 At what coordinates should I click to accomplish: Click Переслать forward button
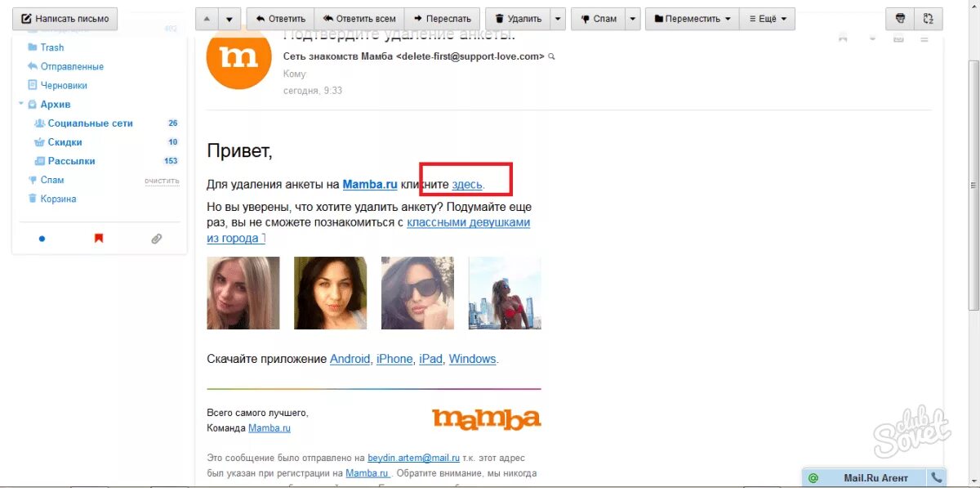[x=442, y=18]
